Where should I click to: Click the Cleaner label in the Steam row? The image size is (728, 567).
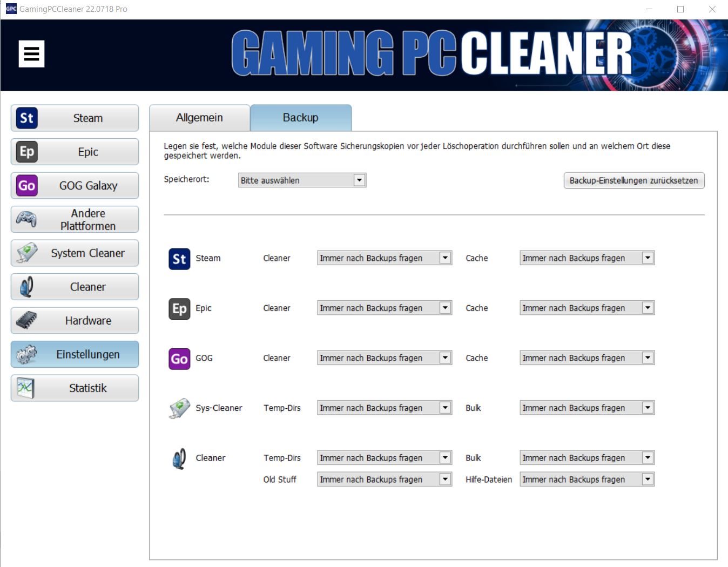click(277, 258)
